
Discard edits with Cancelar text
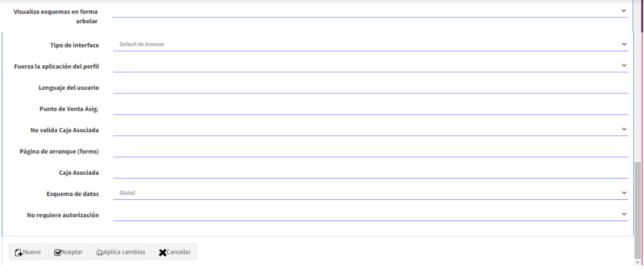pos(179,252)
